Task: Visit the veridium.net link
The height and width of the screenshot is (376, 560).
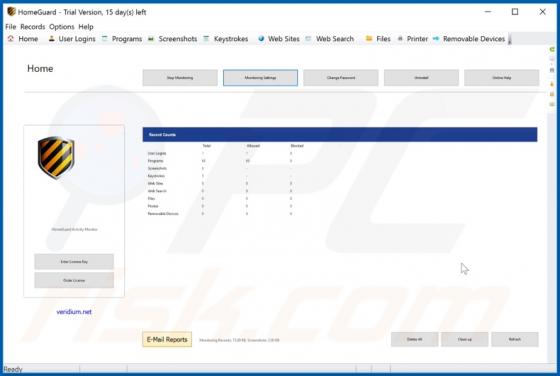Action: [x=74, y=312]
